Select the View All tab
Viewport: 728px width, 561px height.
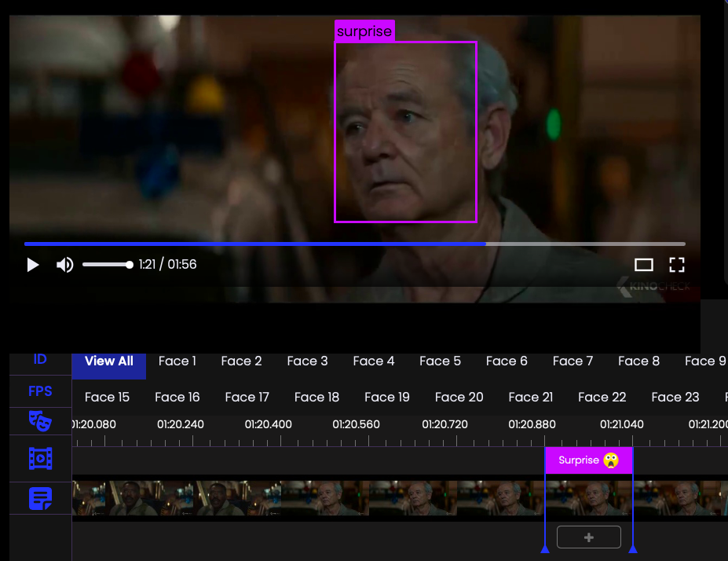pyautogui.click(x=109, y=361)
